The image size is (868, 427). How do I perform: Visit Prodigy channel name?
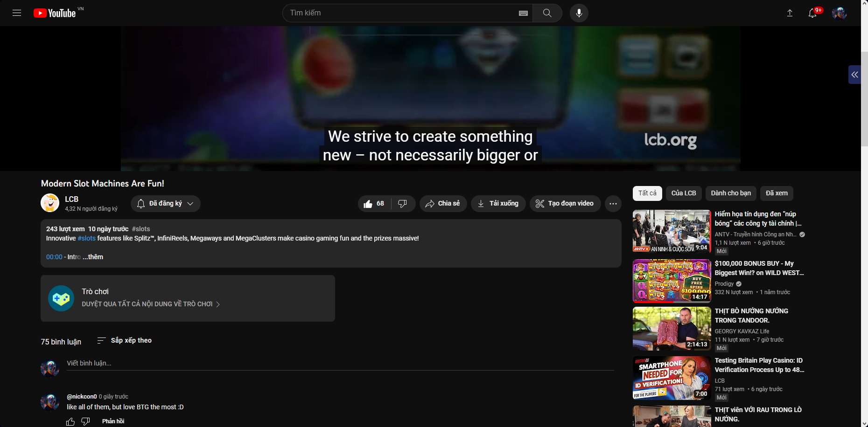724,284
